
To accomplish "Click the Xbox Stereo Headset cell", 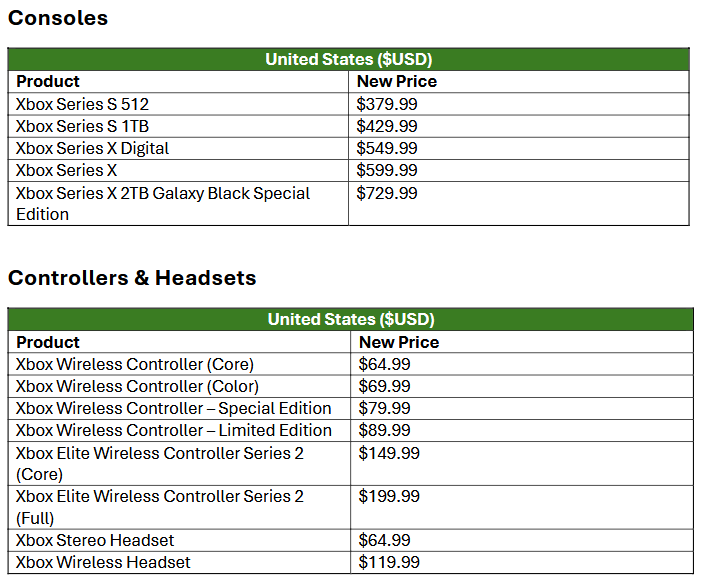I will 95,540.
